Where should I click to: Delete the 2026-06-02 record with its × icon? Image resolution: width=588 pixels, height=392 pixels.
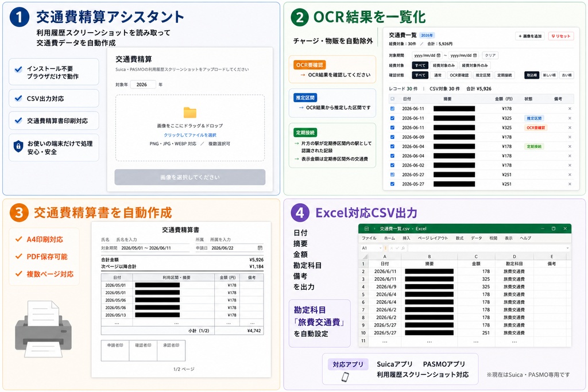(570, 165)
